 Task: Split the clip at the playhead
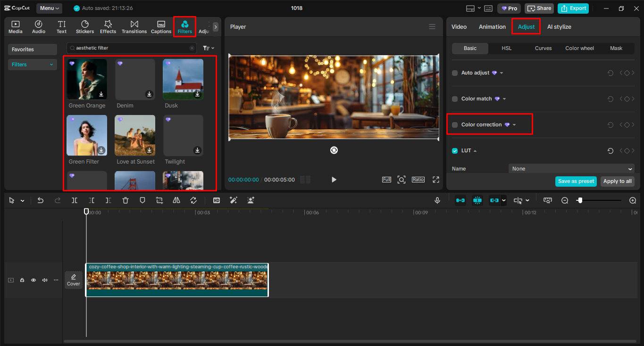click(x=74, y=200)
